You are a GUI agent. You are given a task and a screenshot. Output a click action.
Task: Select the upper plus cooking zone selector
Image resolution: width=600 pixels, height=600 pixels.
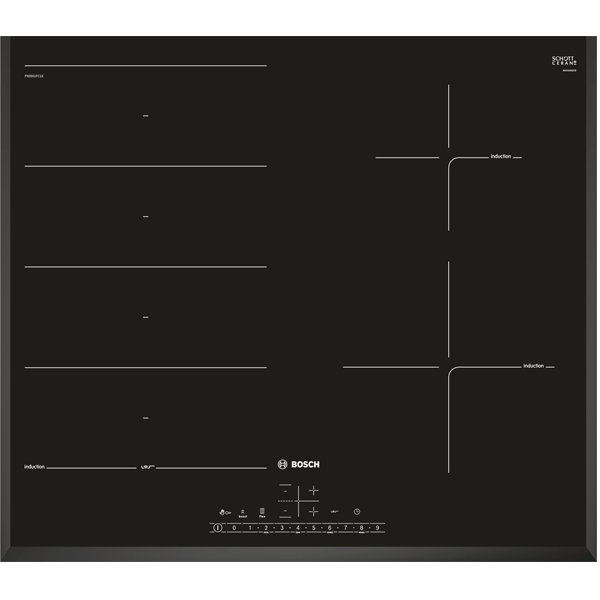click(x=313, y=491)
